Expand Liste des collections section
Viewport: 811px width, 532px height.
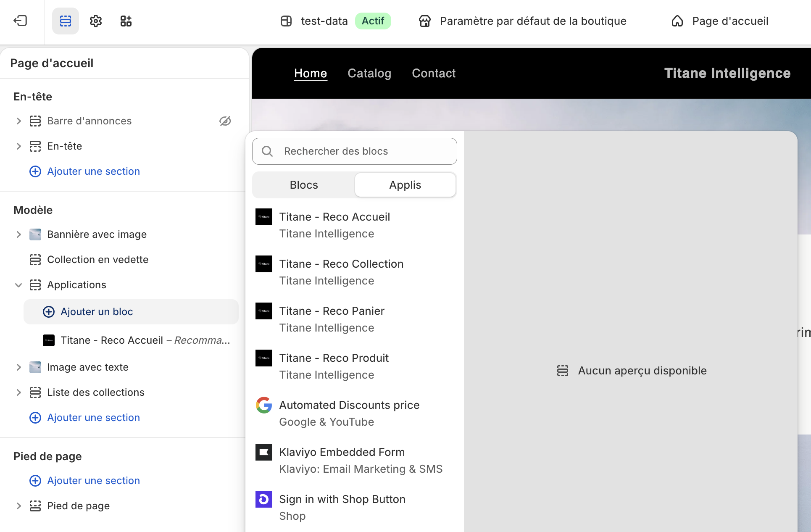(18, 392)
